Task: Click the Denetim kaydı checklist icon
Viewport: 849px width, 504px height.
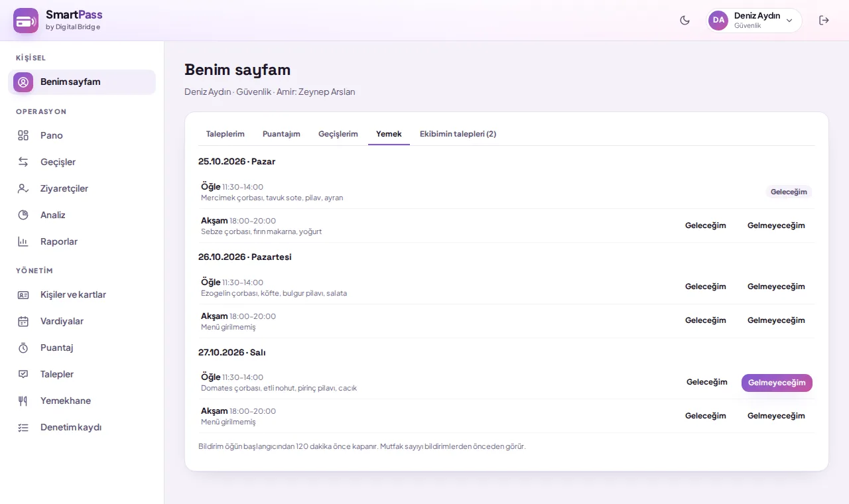Action: tap(23, 427)
